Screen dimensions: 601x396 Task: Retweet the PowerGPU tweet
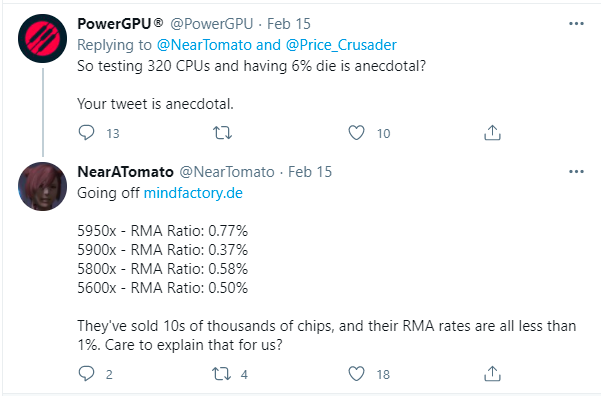tap(222, 133)
